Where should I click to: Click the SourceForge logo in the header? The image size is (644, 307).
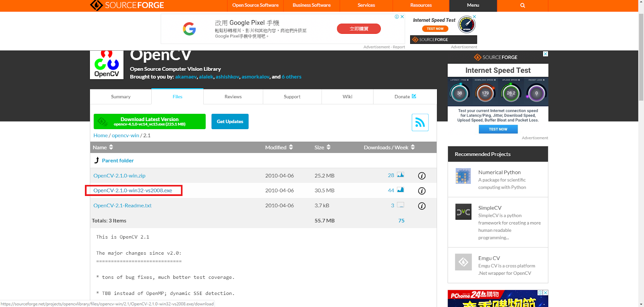point(127,5)
